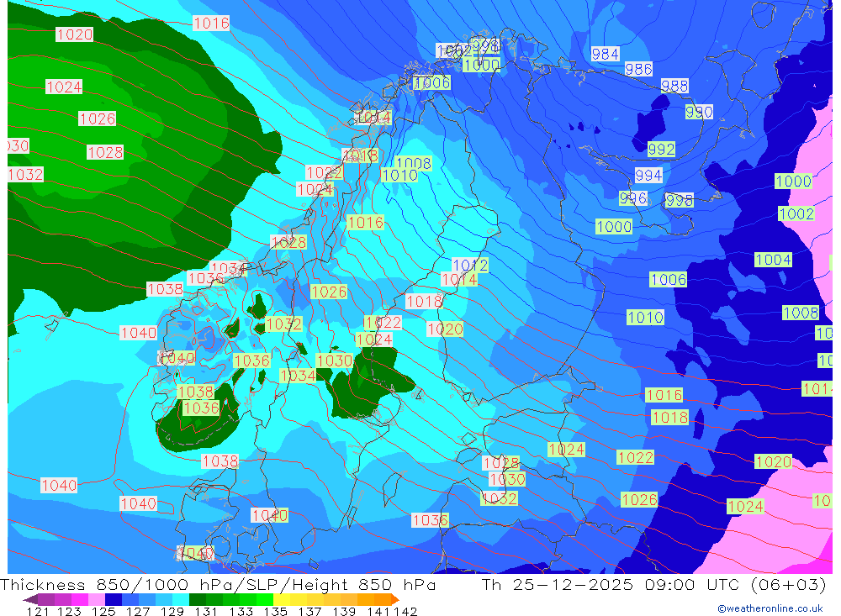841x616 pixels.
Task: Click the legend value 137
Action: [x=309, y=611]
